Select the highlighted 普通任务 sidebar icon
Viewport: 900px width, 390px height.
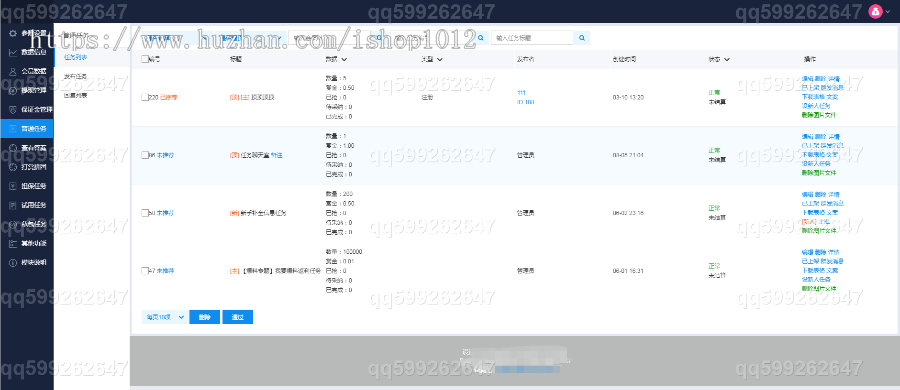[x=13, y=128]
